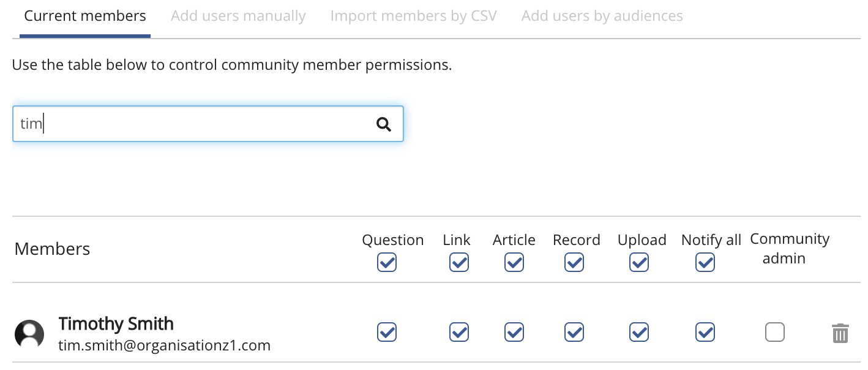868x370 pixels.
Task: Toggle the Notify all header checkbox
Action: coord(705,263)
